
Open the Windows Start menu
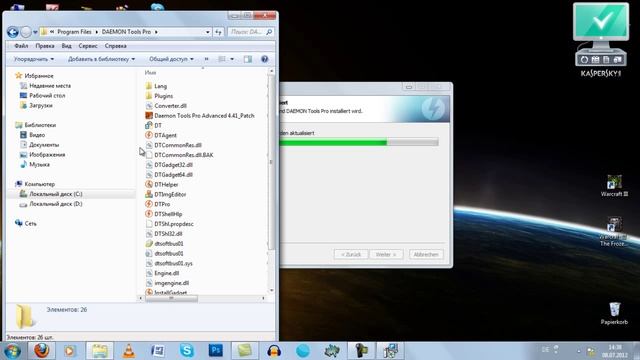(x=12, y=351)
